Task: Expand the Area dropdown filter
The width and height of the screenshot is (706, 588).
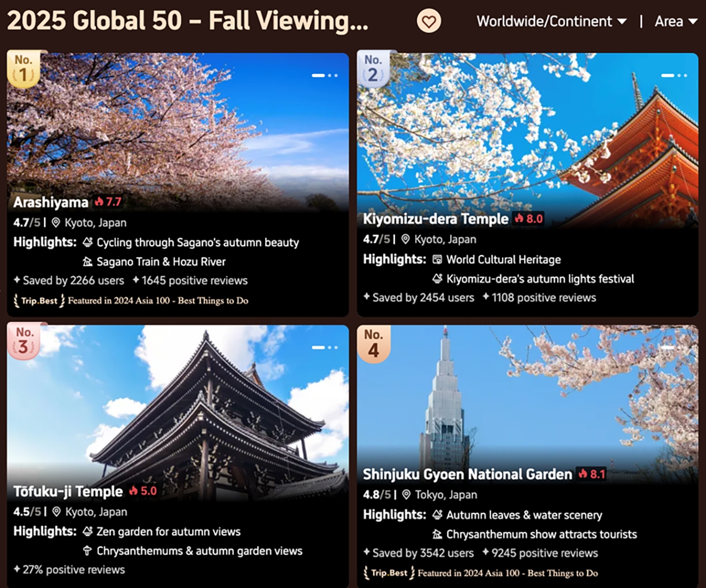Action: [675, 22]
